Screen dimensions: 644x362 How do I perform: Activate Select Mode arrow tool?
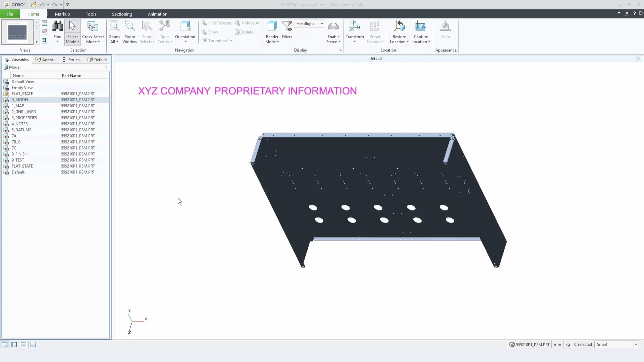72,32
